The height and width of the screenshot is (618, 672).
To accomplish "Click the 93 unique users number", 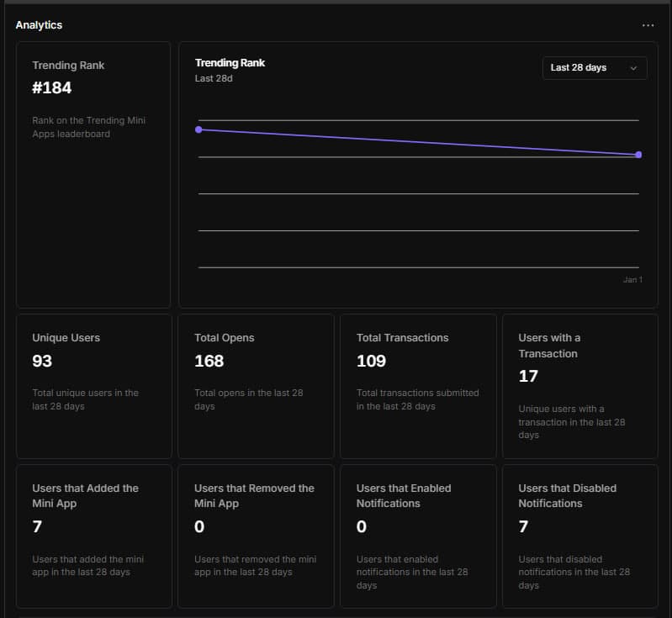I will (x=42, y=361).
